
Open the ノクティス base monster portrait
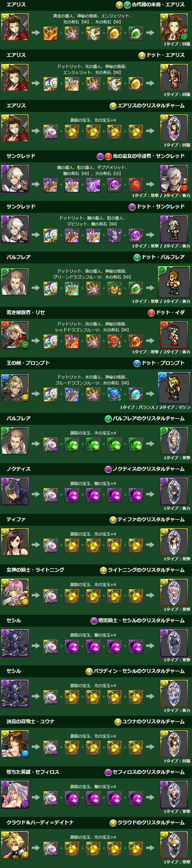coord(15,491)
